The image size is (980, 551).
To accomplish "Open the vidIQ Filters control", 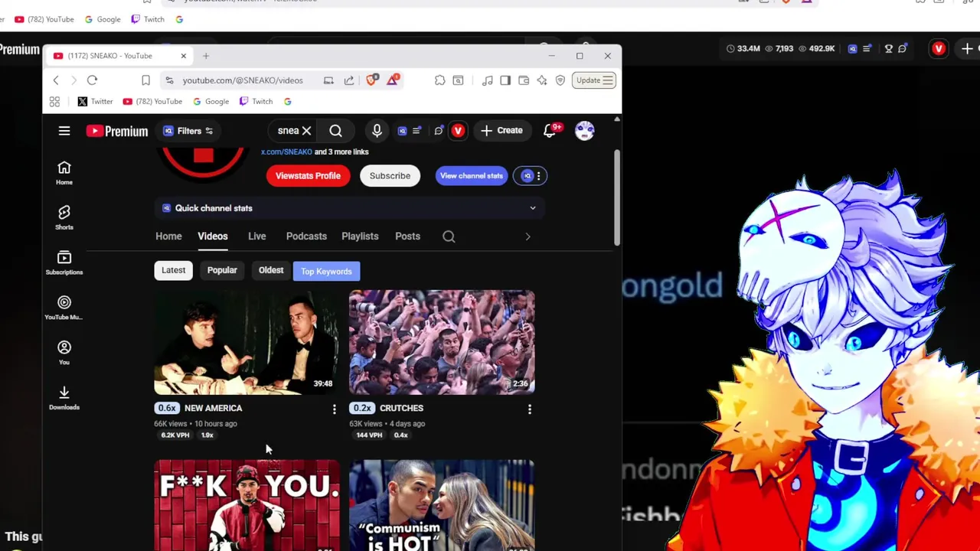I will [x=188, y=131].
